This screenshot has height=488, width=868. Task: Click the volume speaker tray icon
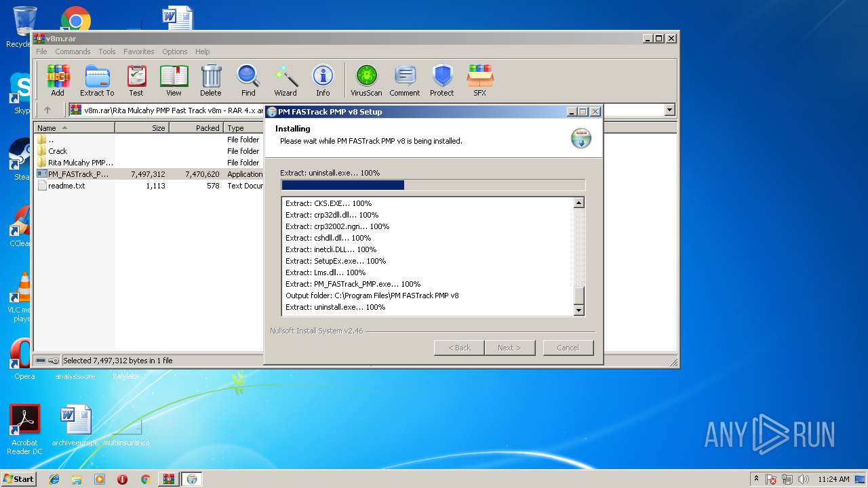pyautogui.click(x=804, y=479)
